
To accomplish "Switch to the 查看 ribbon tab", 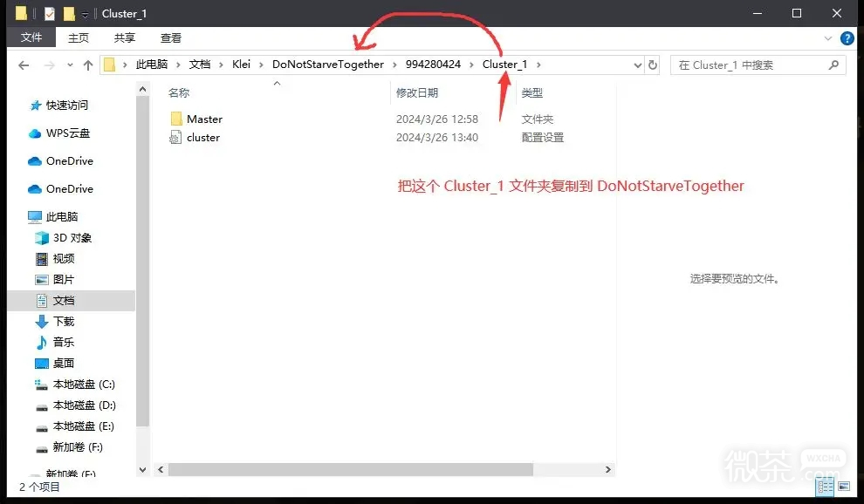I will tap(171, 38).
